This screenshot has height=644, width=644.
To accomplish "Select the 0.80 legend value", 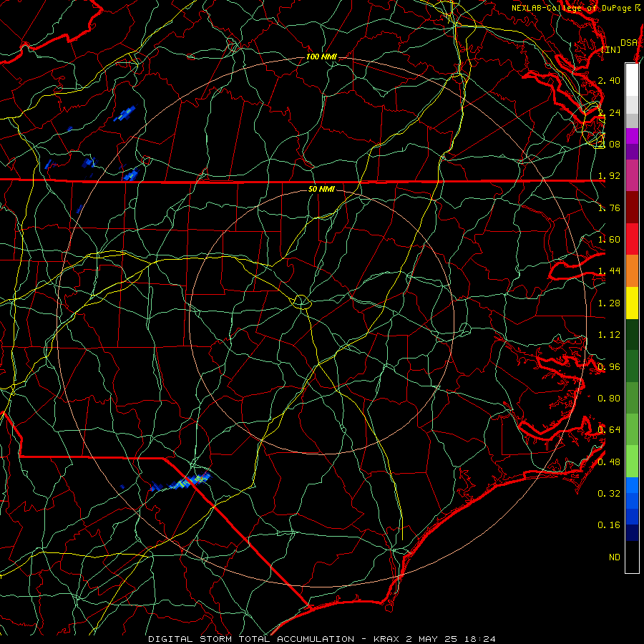I will point(609,399).
